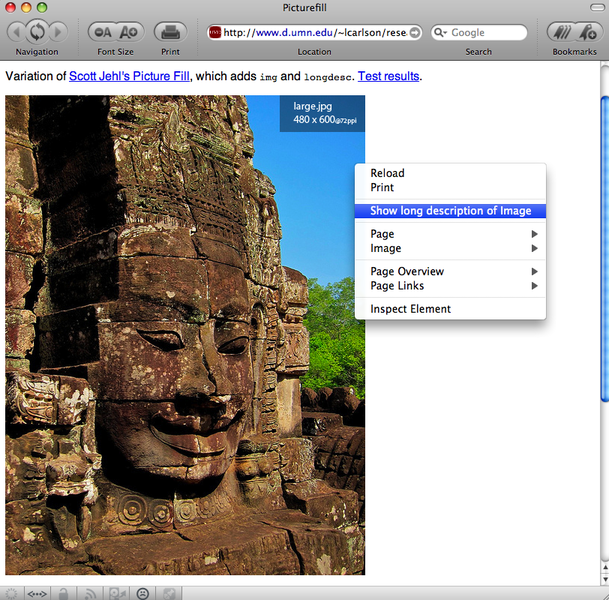Click the sad face icon in status bar
The height and width of the screenshot is (600, 609).
click(143, 593)
